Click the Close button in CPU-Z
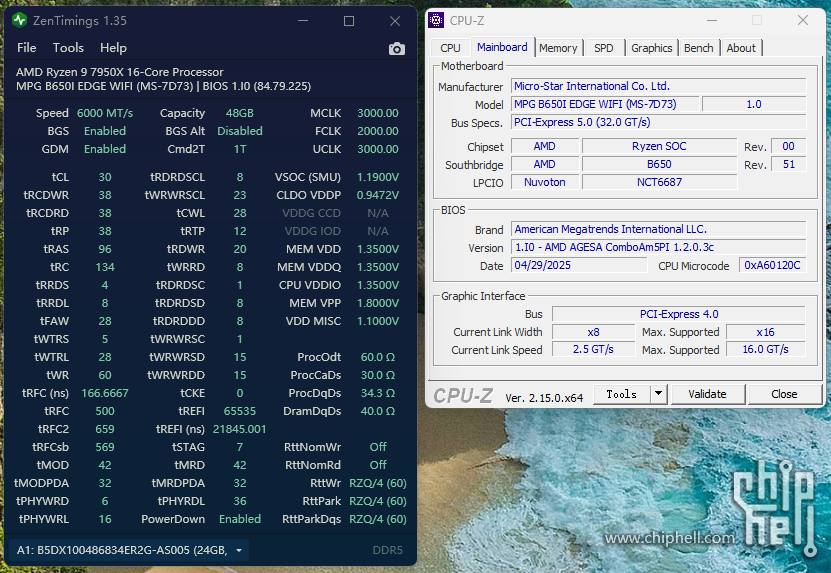The height and width of the screenshot is (573, 831). point(784,394)
